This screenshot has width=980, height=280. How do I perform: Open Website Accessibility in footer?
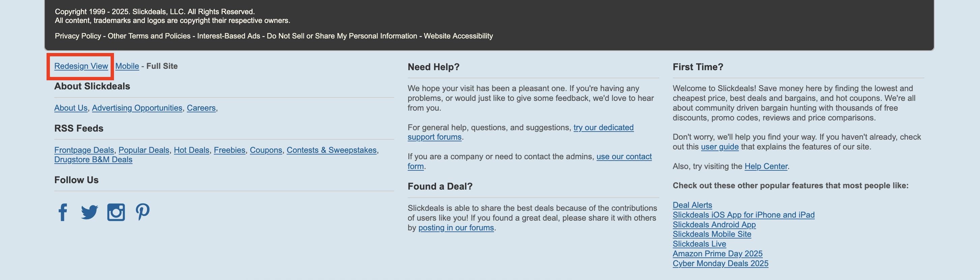pyautogui.click(x=458, y=36)
